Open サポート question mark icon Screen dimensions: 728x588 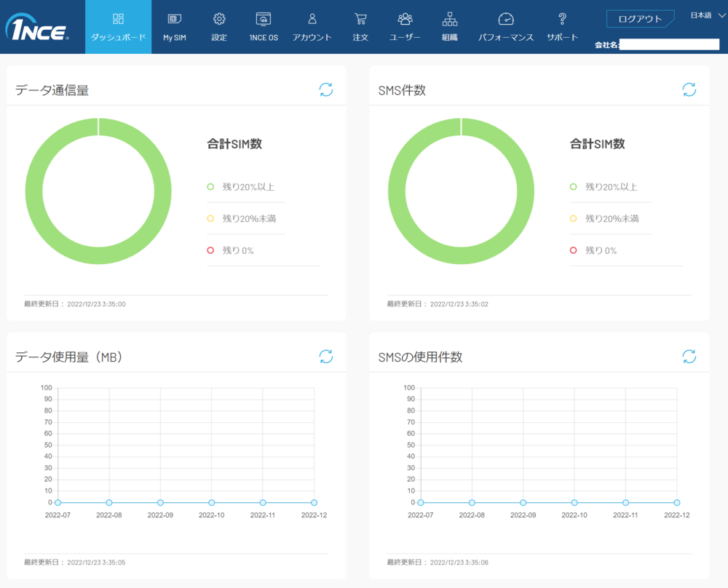(562, 19)
